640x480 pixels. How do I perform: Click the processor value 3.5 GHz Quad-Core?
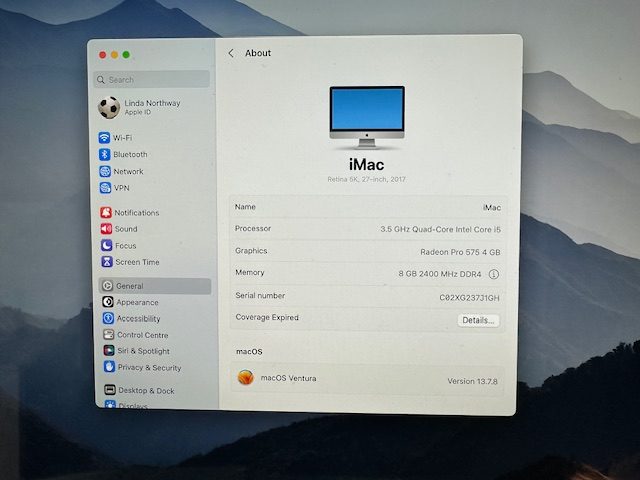[x=440, y=229]
